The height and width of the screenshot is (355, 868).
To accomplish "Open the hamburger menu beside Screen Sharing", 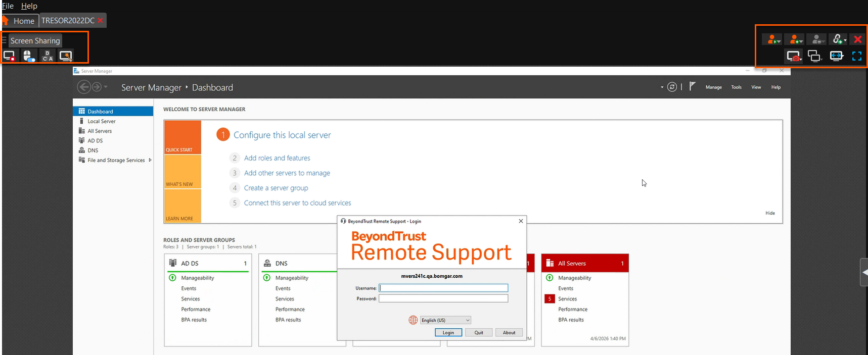I will click(x=4, y=40).
